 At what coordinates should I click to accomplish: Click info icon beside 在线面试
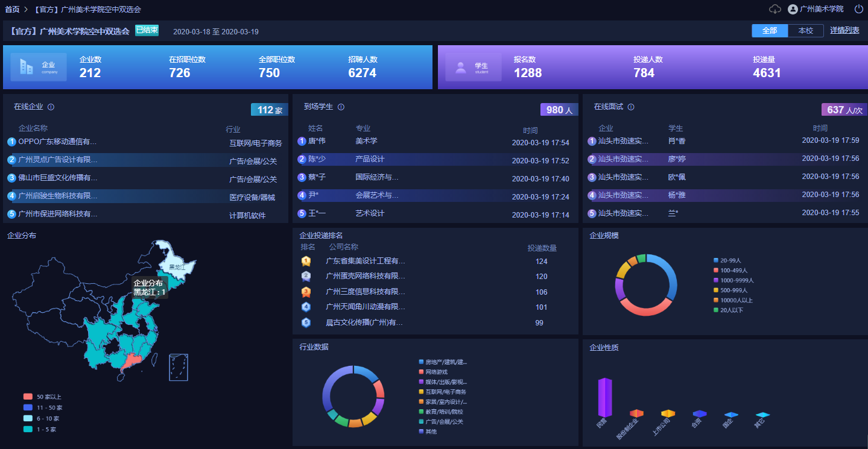(x=631, y=107)
